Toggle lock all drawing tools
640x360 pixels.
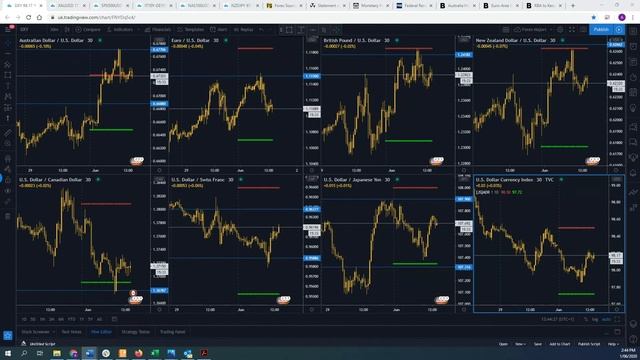pos(8,180)
